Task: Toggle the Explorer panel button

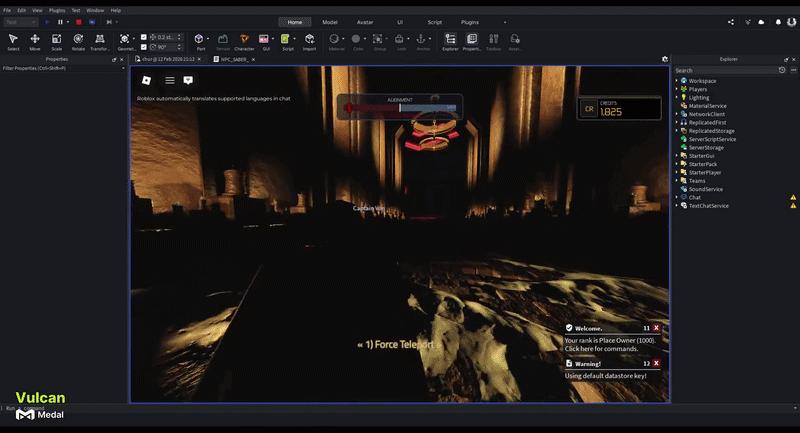Action: pyautogui.click(x=450, y=41)
